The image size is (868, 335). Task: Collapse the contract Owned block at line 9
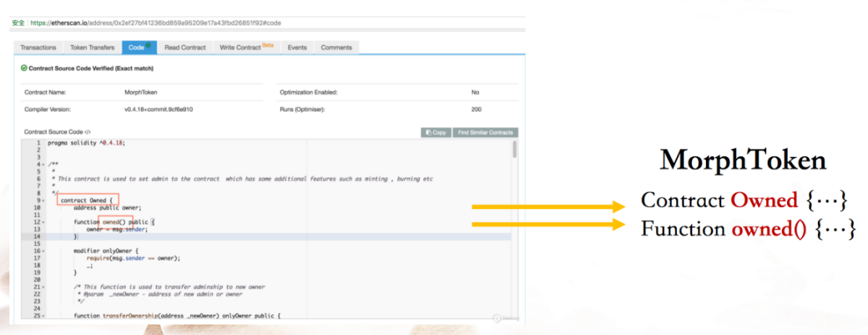point(43,200)
